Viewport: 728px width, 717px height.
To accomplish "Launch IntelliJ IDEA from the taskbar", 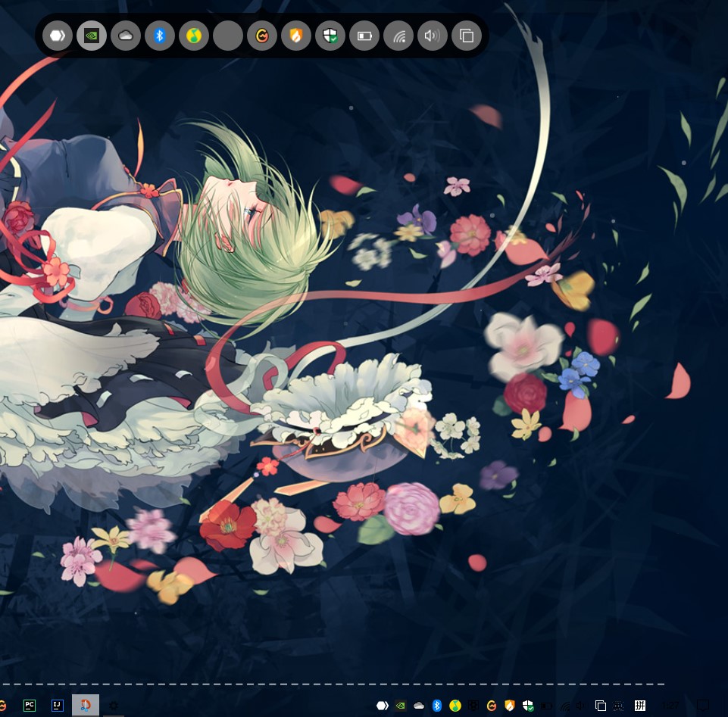I will tap(57, 706).
